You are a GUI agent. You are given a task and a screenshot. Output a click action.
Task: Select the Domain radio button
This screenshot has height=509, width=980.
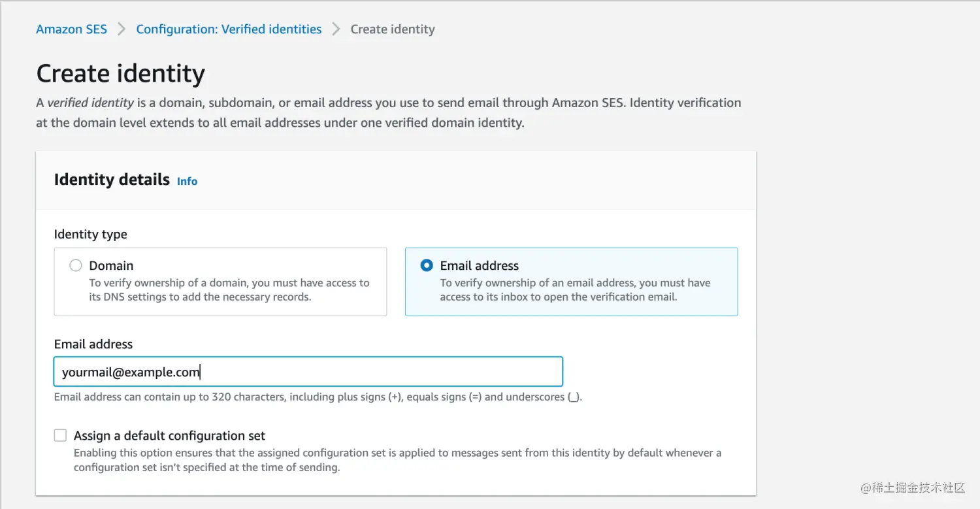[x=76, y=265]
